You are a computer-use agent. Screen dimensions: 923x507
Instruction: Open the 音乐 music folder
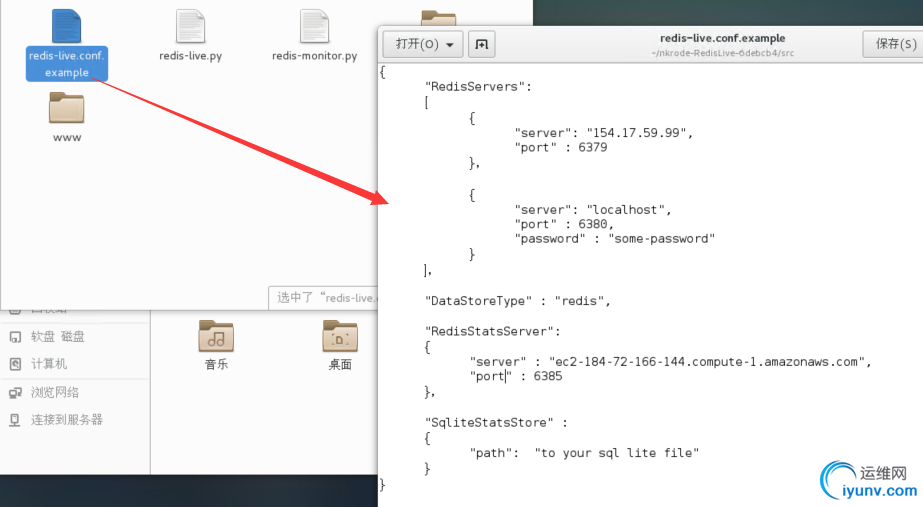(x=216, y=336)
